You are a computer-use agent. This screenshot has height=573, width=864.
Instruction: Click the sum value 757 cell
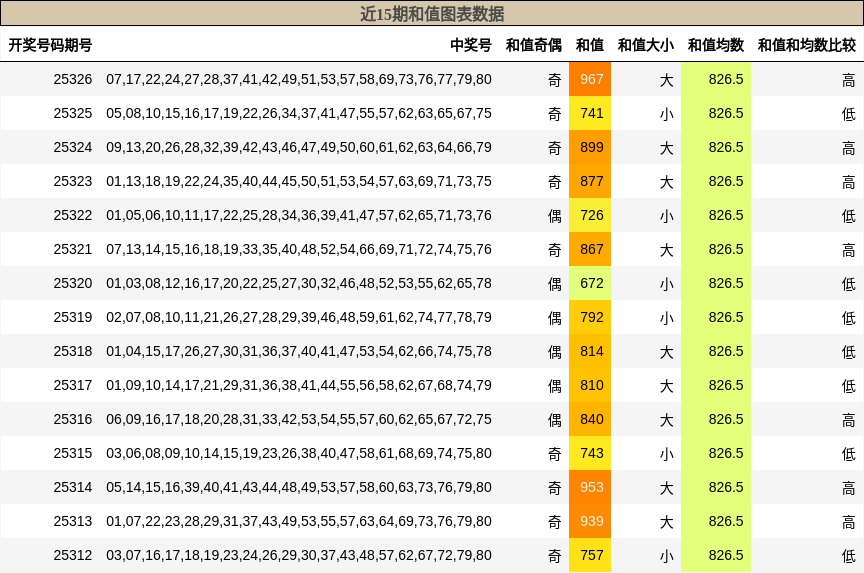pyautogui.click(x=590, y=555)
